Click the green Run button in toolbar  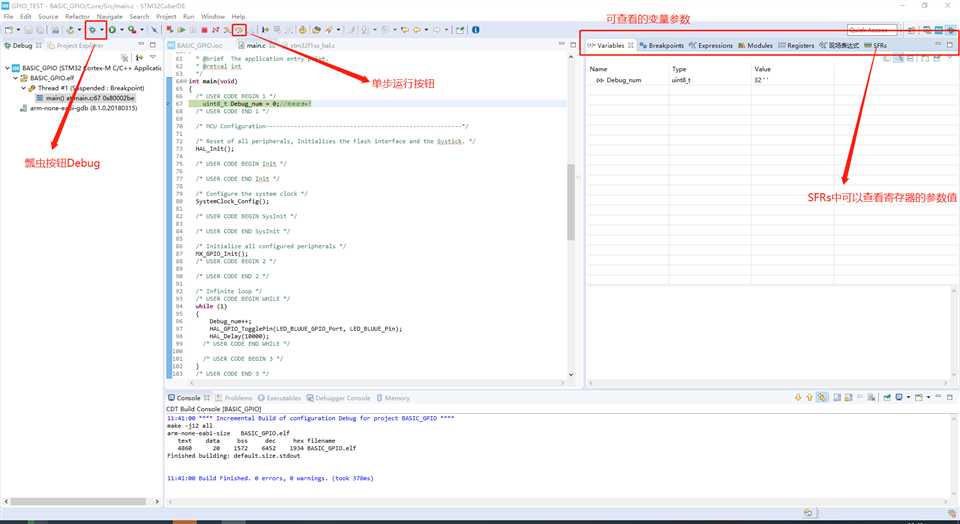tap(113, 29)
